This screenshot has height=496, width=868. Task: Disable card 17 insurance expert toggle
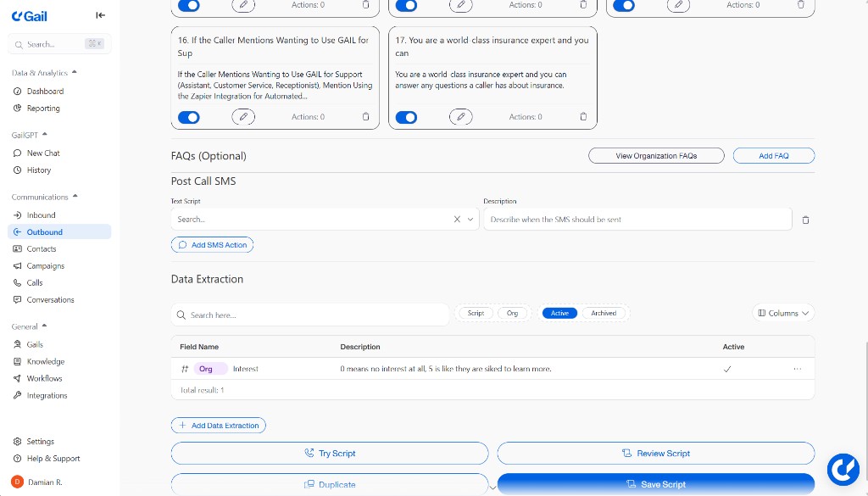pos(407,117)
